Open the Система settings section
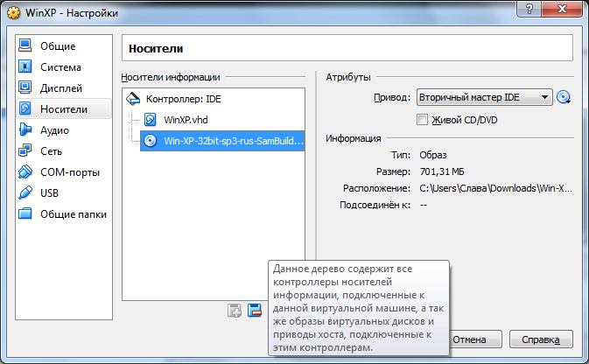 point(64,66)
